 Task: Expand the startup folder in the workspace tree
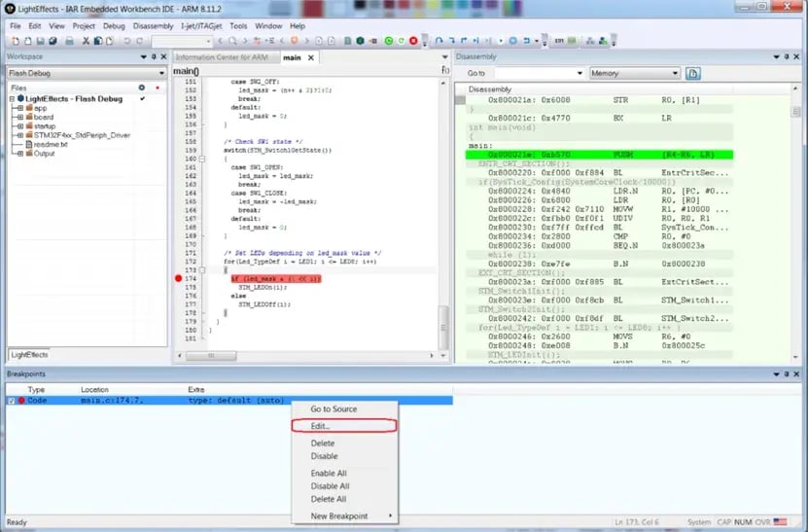(x=20, y=126)
